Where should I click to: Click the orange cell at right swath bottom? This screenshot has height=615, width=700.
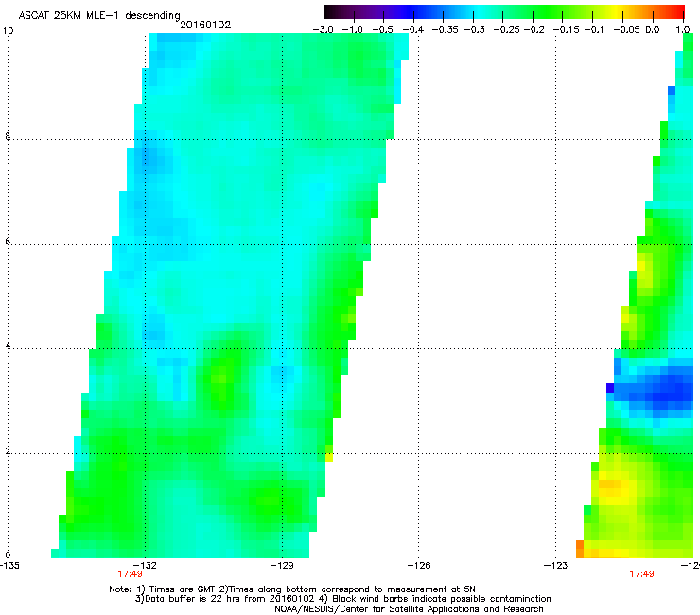coord(580,549)
